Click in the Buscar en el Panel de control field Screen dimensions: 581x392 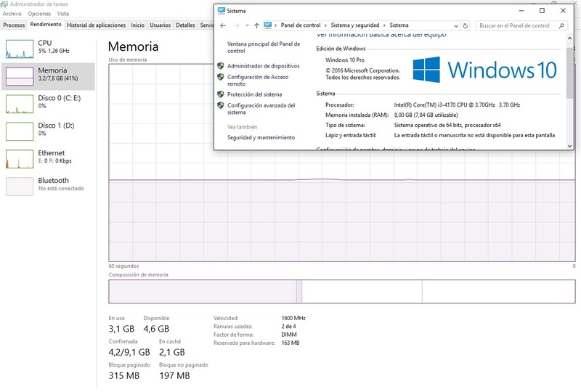(x=514, y=25)
